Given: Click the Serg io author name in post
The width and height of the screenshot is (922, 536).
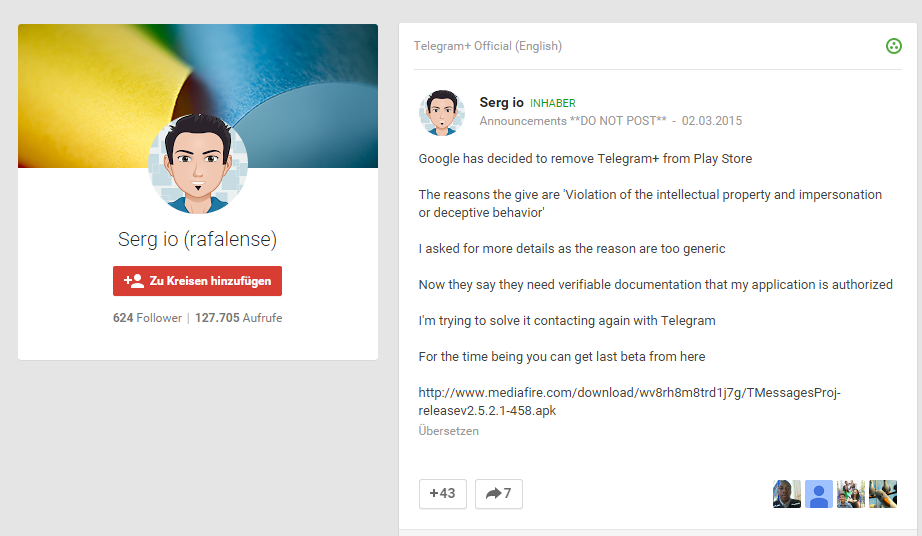Looking at the screenshot, I should (501, 102).
